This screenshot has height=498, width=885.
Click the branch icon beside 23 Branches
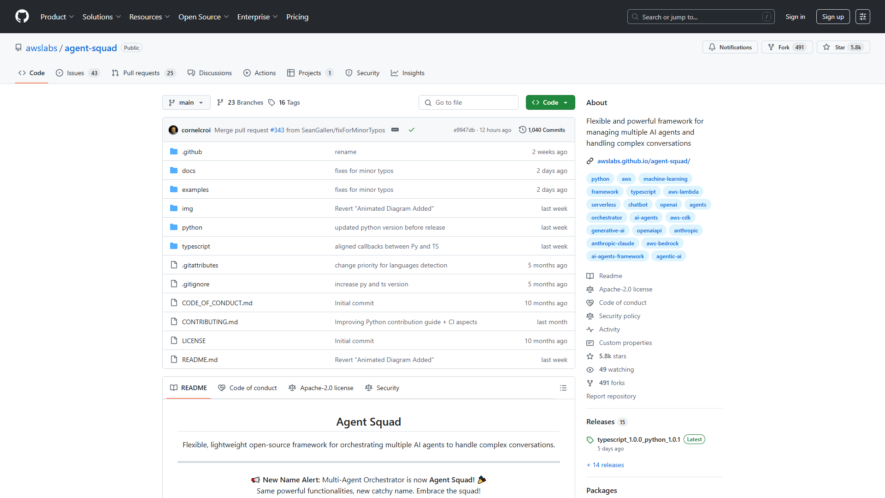[220, 102]
